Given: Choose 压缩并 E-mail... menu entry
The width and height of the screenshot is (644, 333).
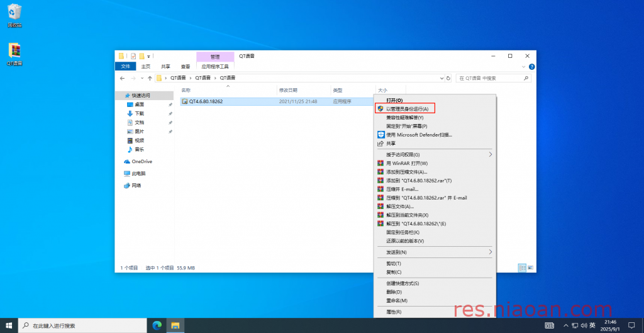Looking at the screenshot, I should click(435, 189).
